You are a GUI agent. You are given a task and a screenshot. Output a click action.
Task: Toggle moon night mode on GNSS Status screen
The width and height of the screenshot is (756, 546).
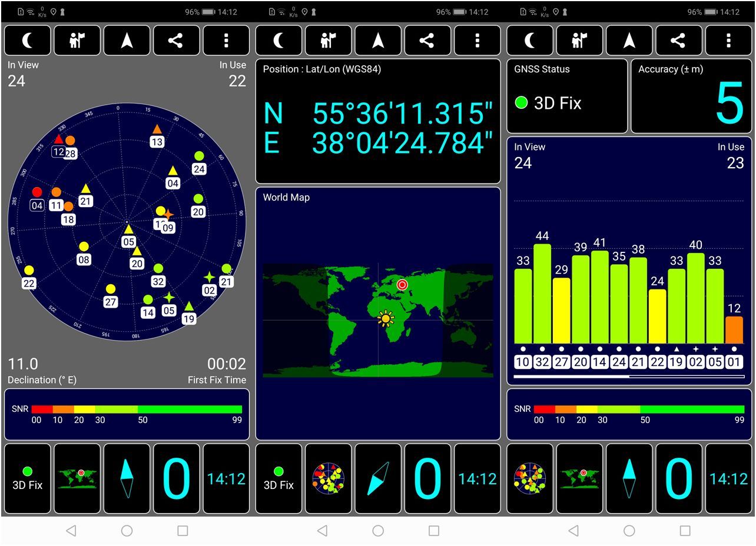tap(530, 41)
